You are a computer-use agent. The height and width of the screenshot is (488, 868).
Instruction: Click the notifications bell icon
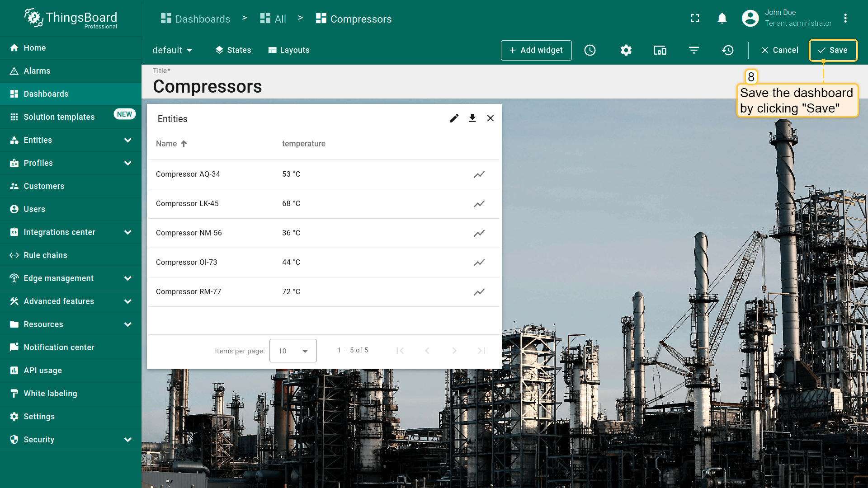[x=722, y=18]
